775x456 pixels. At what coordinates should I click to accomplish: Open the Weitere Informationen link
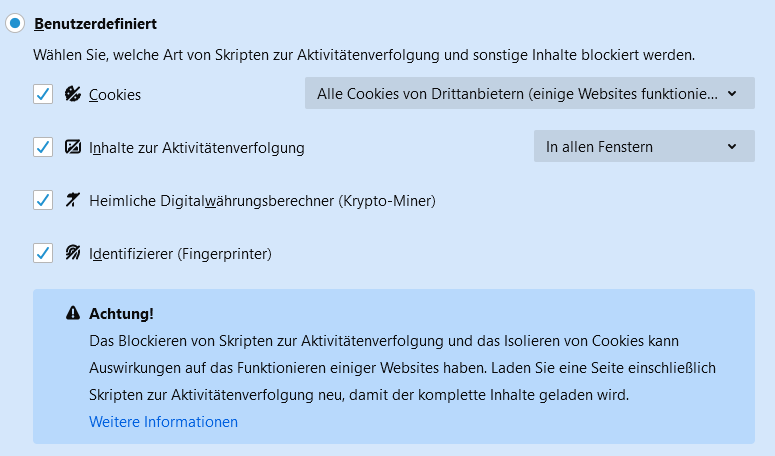tap(163, 421)
